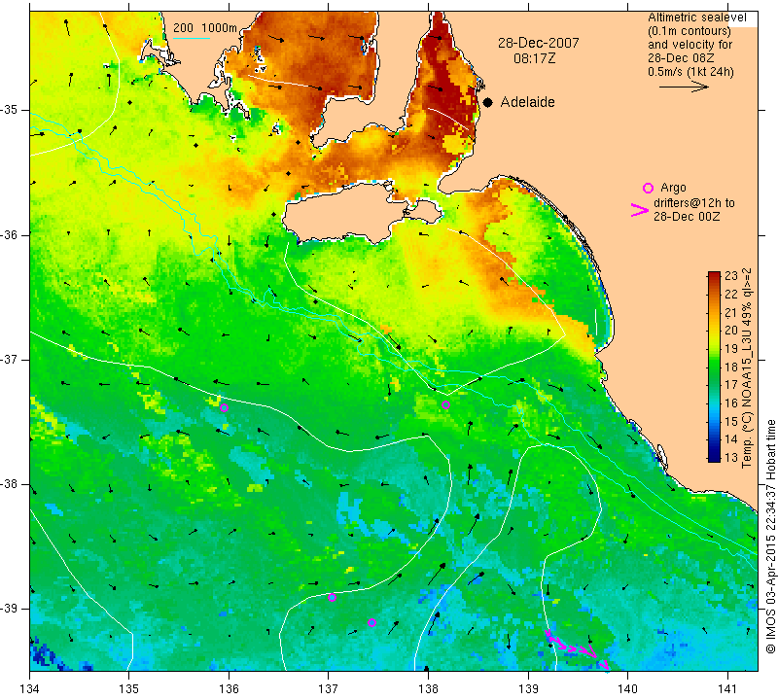
Task: Click the colorbar value 17
Action: [x=731, y=385]
